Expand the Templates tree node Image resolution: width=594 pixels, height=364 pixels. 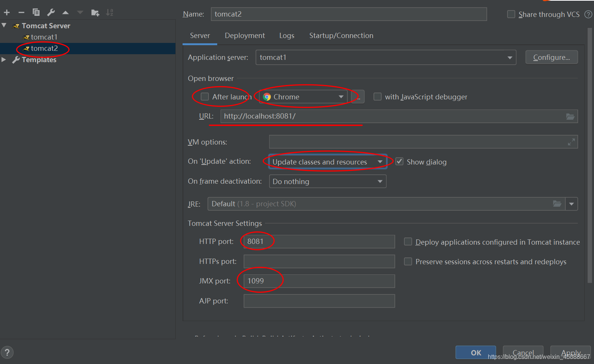(x=4, y=59)
